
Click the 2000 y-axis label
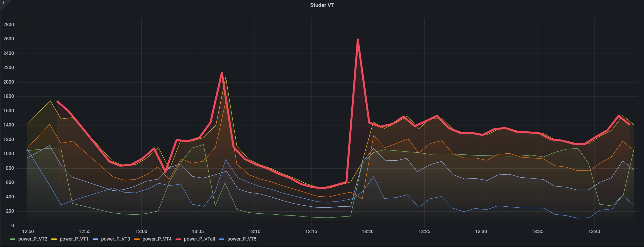point(9,82)
